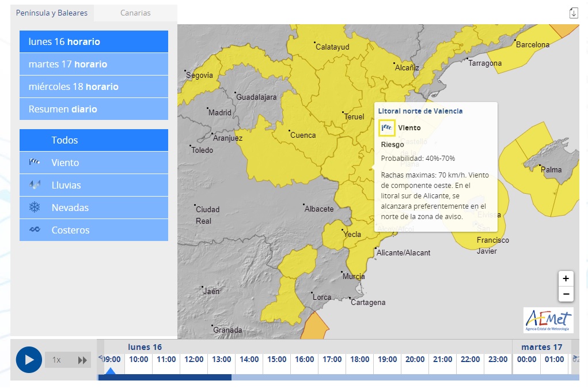Image resolution: width=588 pixels, height=388 pixels.
Task: Click the download icon at top right
Action: 573,13
